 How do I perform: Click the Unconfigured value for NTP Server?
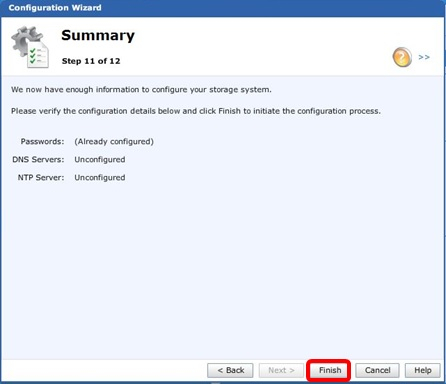(100, 178)
